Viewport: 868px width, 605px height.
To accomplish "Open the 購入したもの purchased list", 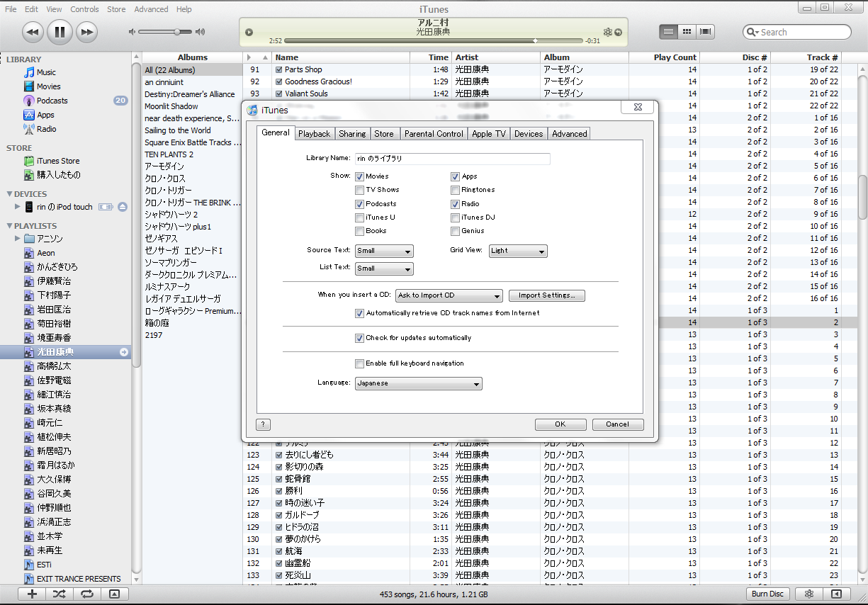I will tap(59, 175).
